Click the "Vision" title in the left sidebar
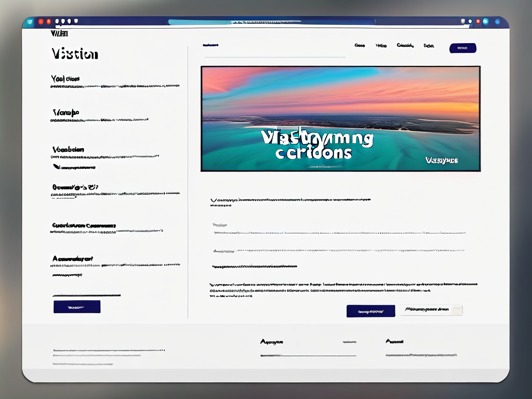 pos(74,54)
